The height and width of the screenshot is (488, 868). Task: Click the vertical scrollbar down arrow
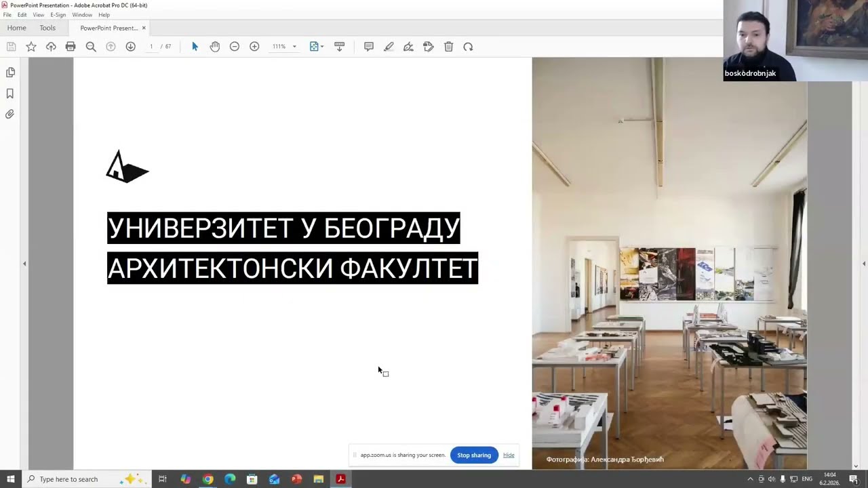pyautogui.click(x=856, y=466)
